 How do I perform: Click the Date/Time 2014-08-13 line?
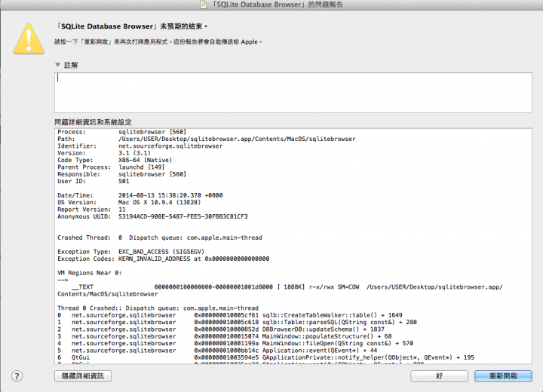click(x=140, y=195)
